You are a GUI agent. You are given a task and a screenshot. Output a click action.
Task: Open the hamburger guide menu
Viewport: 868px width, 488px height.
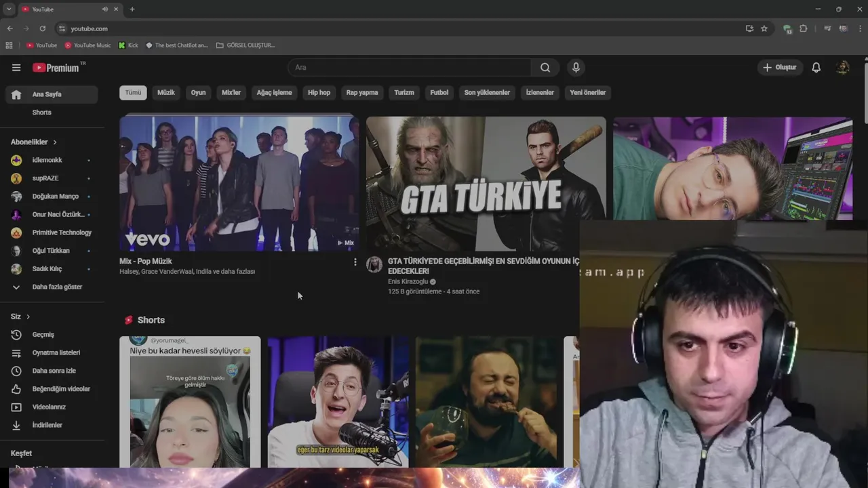pyautogui.click(x=16, y=68)
